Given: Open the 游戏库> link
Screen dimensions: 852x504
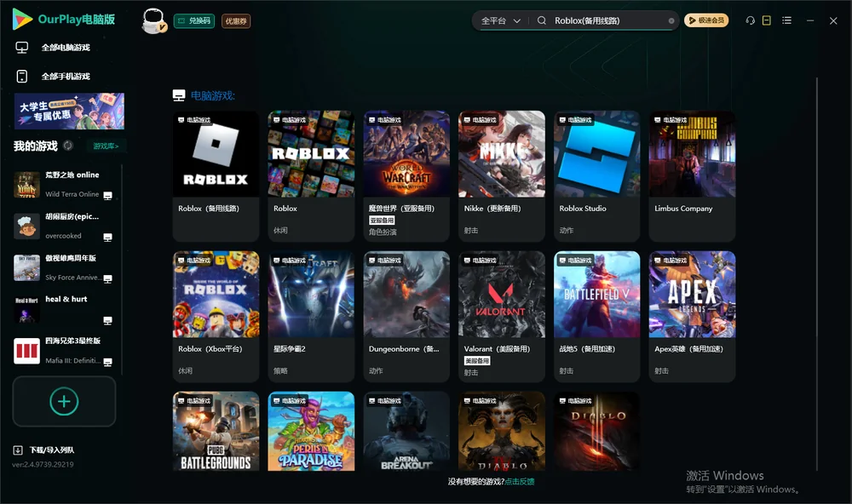Looking at the screenshot, I should click(x=106, y=146).
